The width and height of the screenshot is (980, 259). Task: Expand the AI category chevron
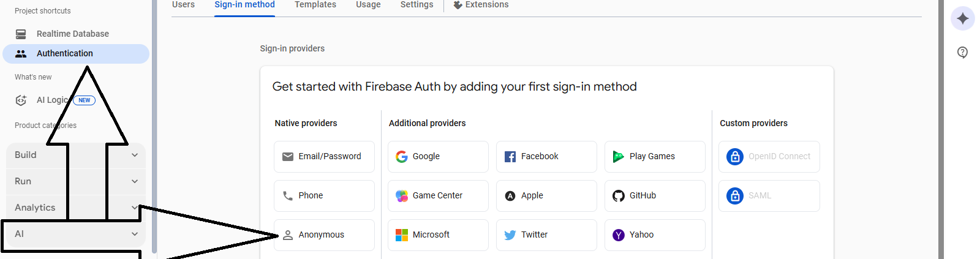(135, 234)
